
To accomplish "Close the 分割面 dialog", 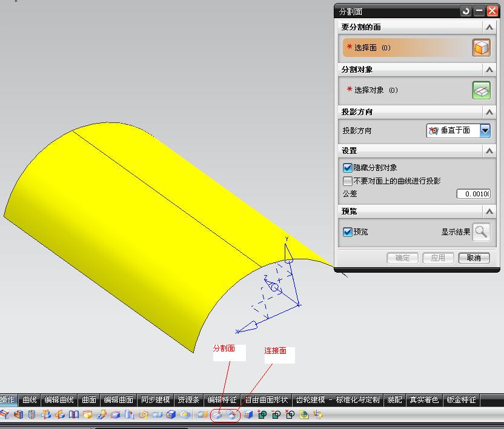I will click(x=492, y=12).
